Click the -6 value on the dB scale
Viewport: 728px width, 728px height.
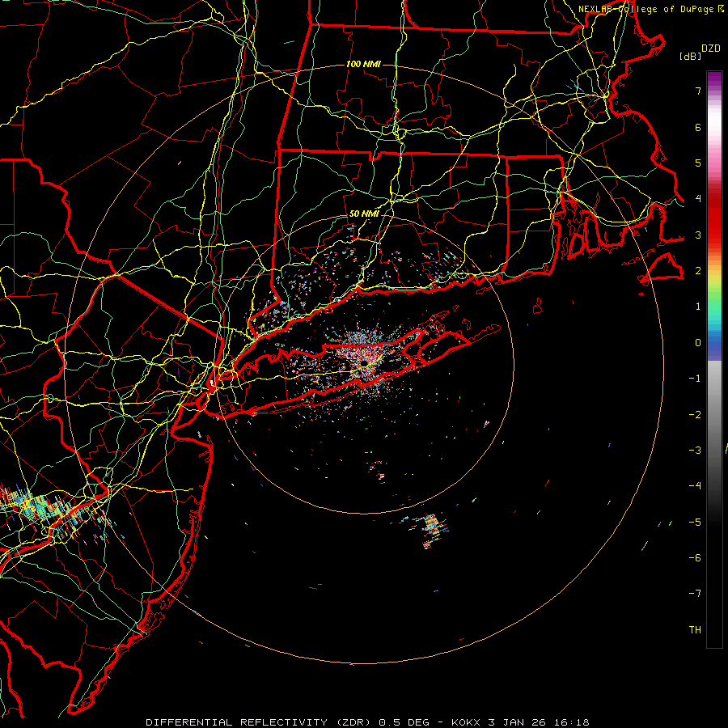click(695, 558)
